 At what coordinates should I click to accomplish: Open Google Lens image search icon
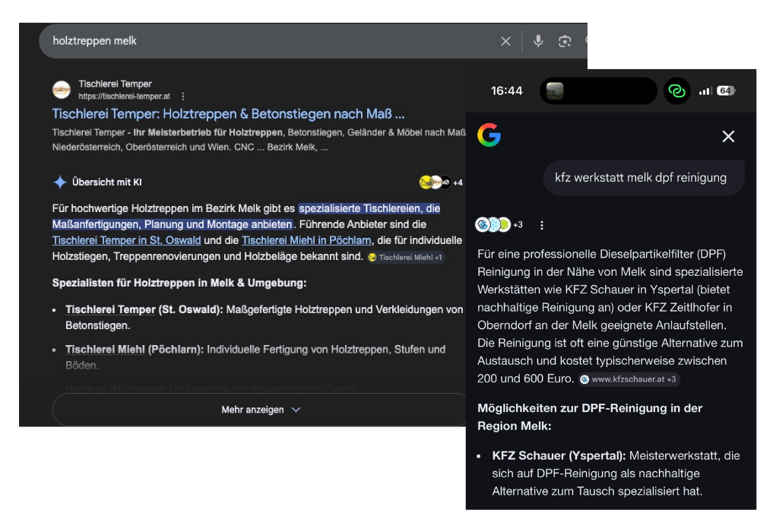pyautogui.click(x=565, y=41)
